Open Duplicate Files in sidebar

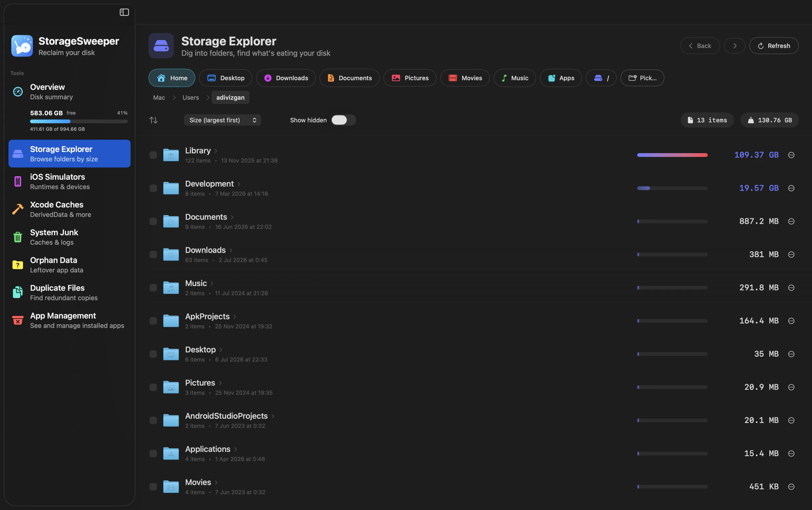tap(69, 293)
